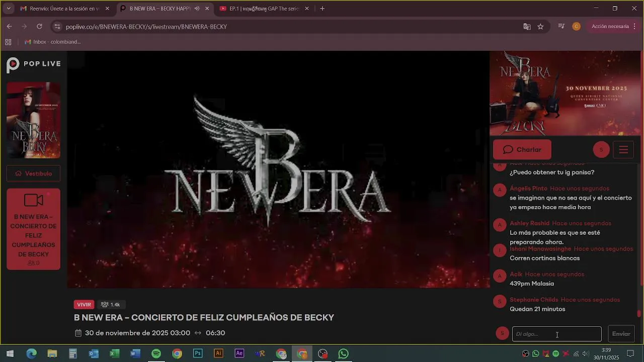Click the calendar icon beside the event date
Viewport: 644px width, 362px height.
(78, 333)
